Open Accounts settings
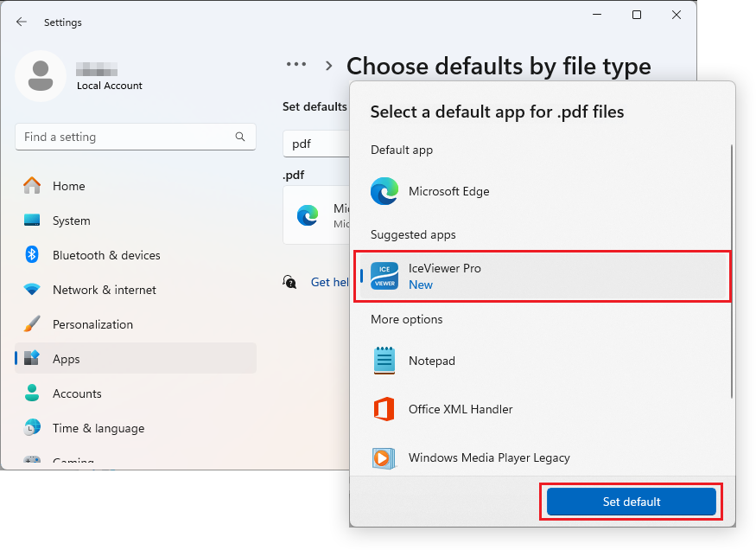Viewport: 756px width, 550px height. (x=136, y=393)
